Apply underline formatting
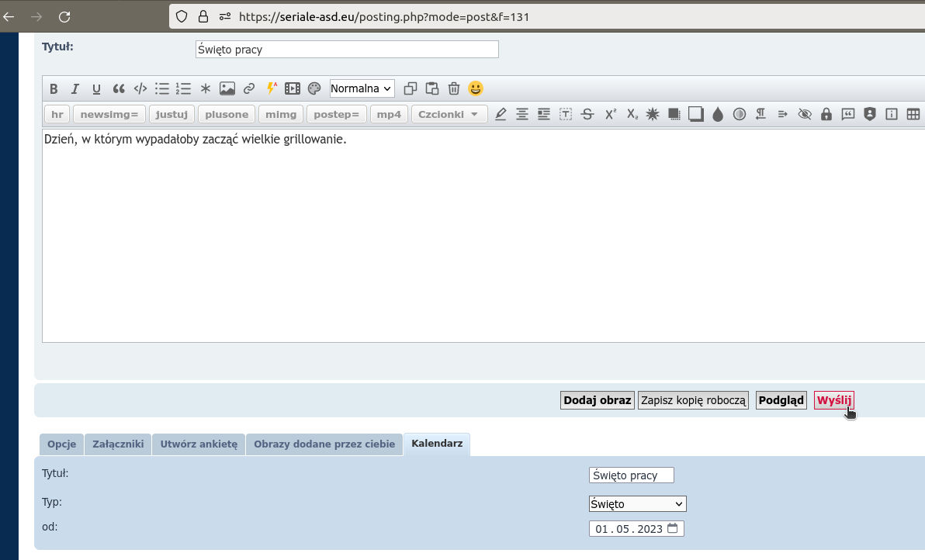This screenshot has width=925, height=560. click(x=96, y=89)
